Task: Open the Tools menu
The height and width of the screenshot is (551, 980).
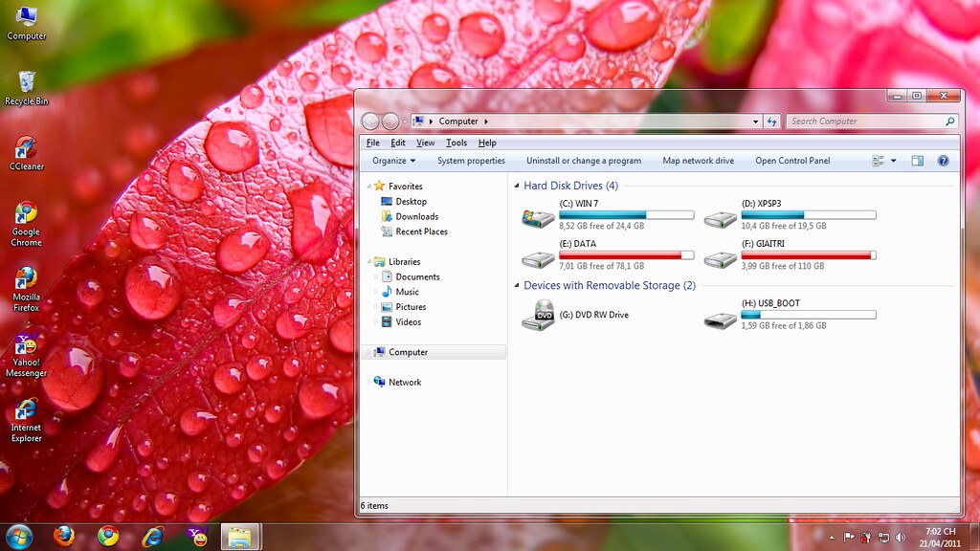Action: click(457, 143)
